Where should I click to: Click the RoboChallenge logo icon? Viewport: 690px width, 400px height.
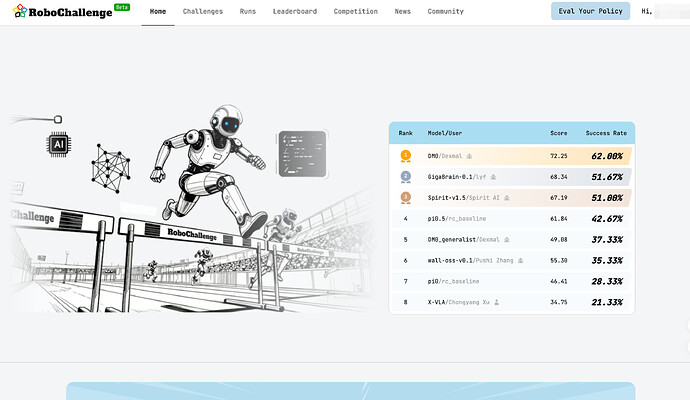point(20,11)
